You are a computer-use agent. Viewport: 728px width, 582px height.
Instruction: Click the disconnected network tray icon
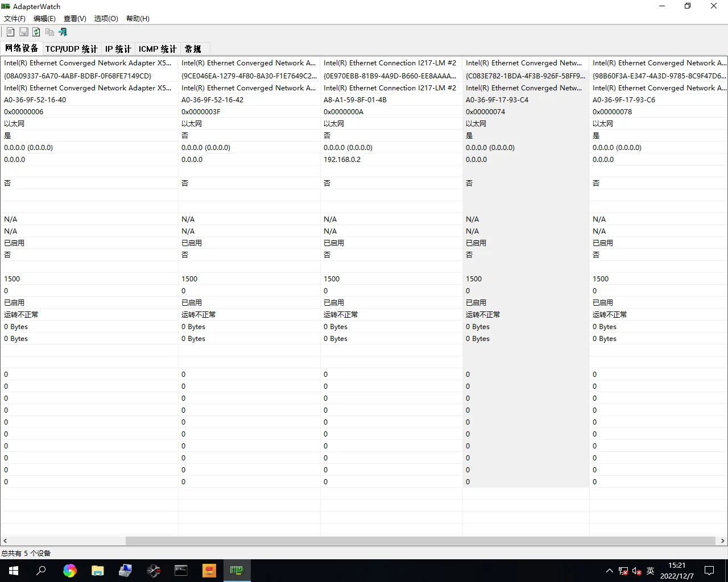tap(623, 571)
